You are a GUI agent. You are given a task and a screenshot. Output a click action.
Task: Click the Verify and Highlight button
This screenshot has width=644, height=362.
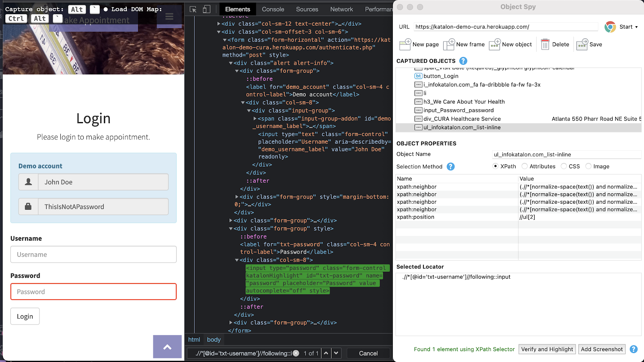[547, 349]
